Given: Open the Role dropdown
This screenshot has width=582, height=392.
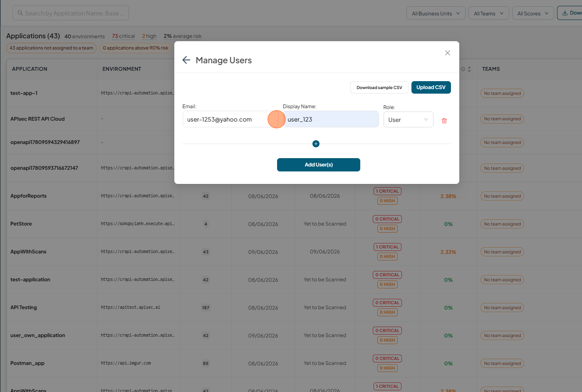Looking at the screenshot, I should pos(409,120).
